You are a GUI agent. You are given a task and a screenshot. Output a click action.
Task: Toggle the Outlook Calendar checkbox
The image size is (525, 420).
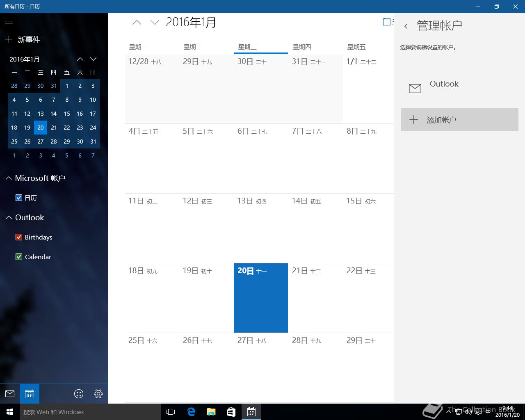(x=18, y=257)
